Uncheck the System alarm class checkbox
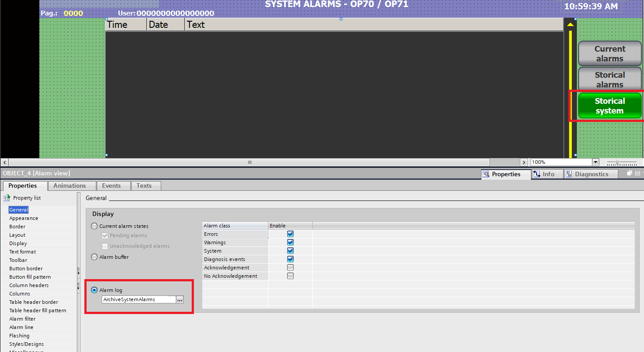Viewport: 644px width, 352px height. pos(290,251)
